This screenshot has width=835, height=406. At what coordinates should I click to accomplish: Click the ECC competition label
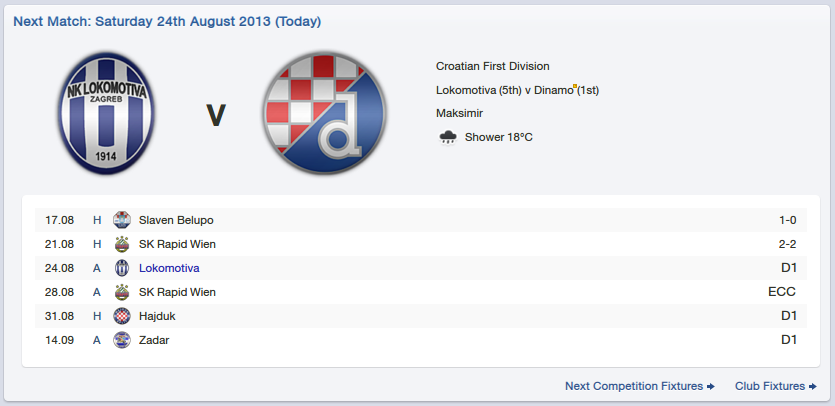[782, 292]
